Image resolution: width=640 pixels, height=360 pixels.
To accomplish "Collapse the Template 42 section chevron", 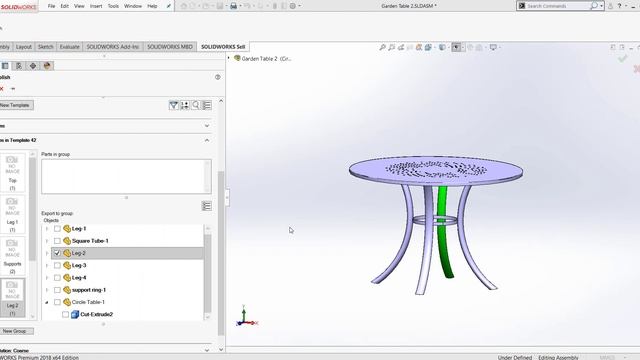I will [207, 140].
